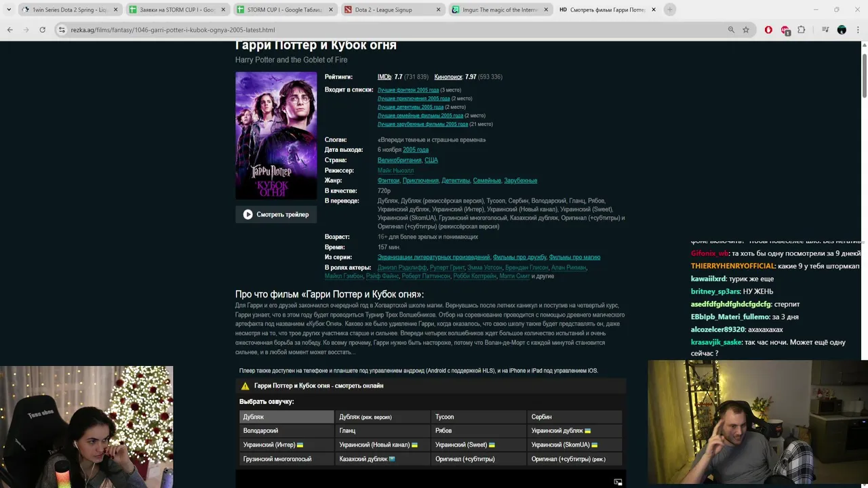
Task: Open a new browser tab
Action: (669, 9)
